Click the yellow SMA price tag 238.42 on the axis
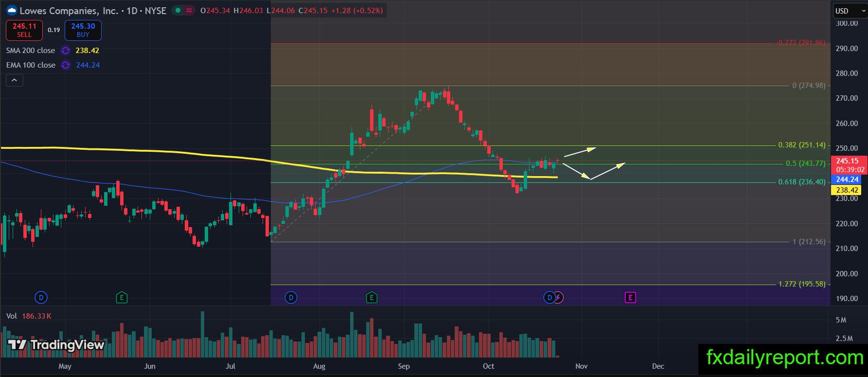 click(847, 190)
